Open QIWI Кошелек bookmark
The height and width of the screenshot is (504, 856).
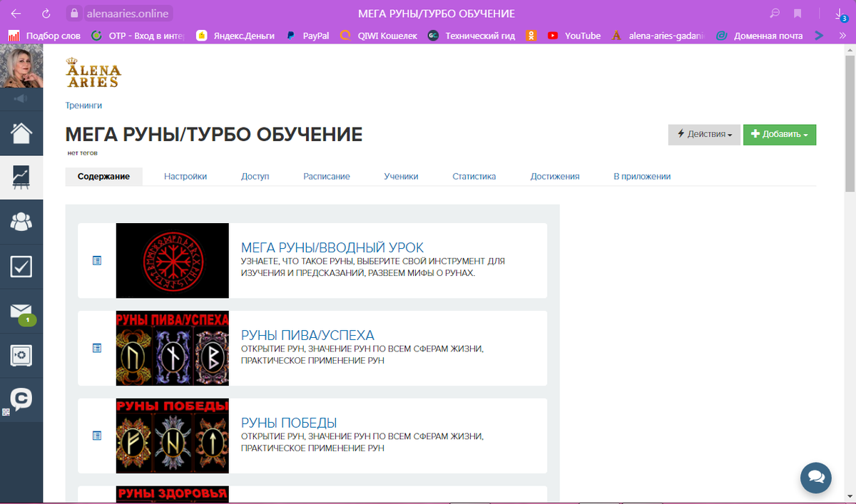tap(378, 35)
